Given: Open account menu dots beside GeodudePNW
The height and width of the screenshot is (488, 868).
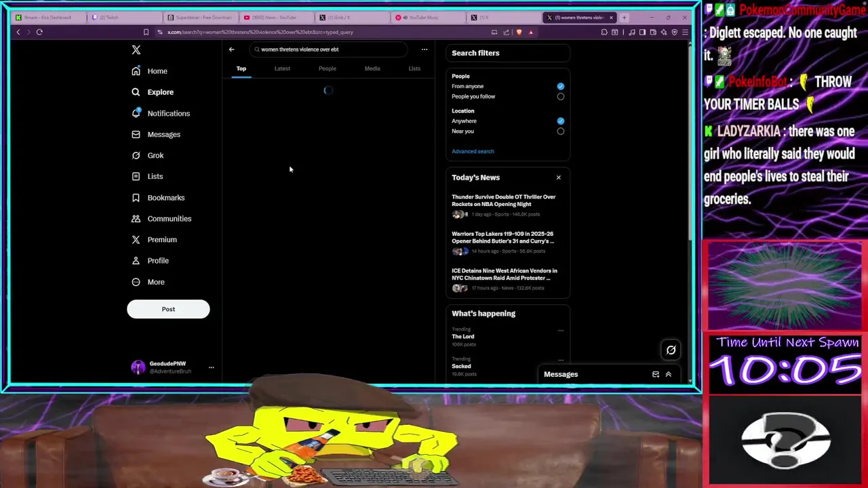Looking at the screenshot, I should [211, 367].
